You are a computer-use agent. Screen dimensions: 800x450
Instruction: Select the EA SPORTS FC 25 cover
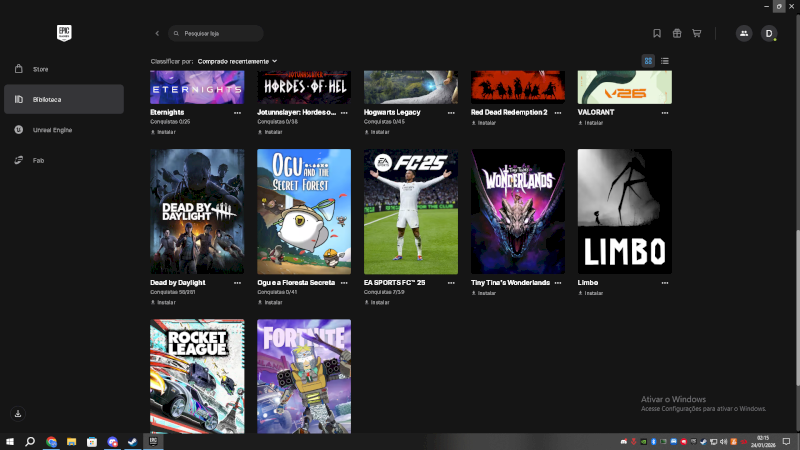coord(411,211)
